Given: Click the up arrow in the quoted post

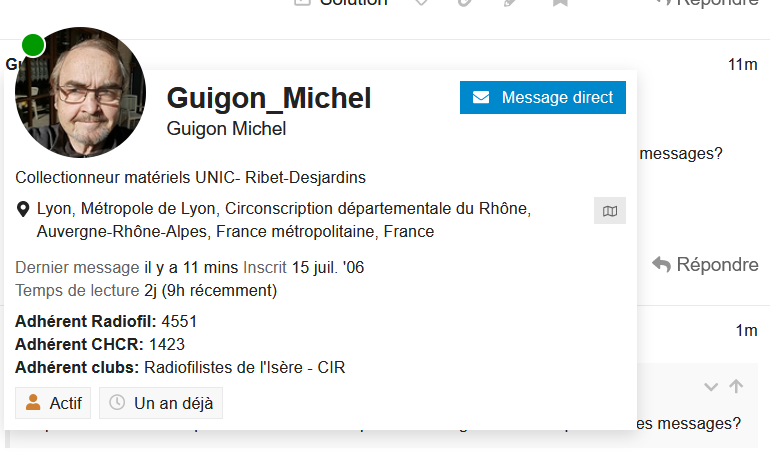Looking at the screenshot, I should (737, 386).
